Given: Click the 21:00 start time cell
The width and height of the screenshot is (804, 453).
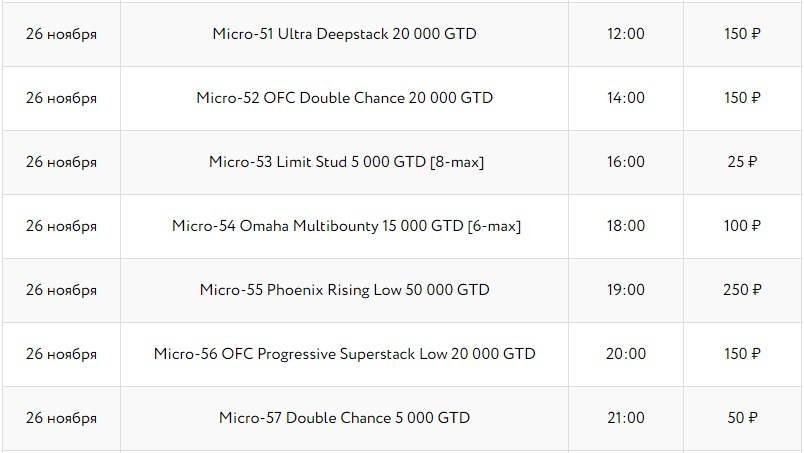Looking at the screenshot, I should click(625, 418).
